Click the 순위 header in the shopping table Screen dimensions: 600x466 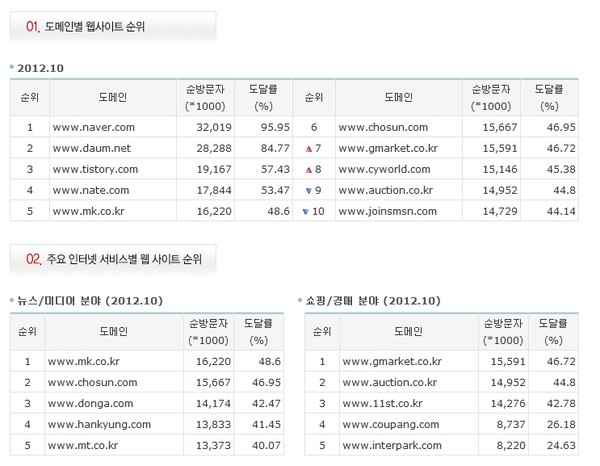(322, 331)
